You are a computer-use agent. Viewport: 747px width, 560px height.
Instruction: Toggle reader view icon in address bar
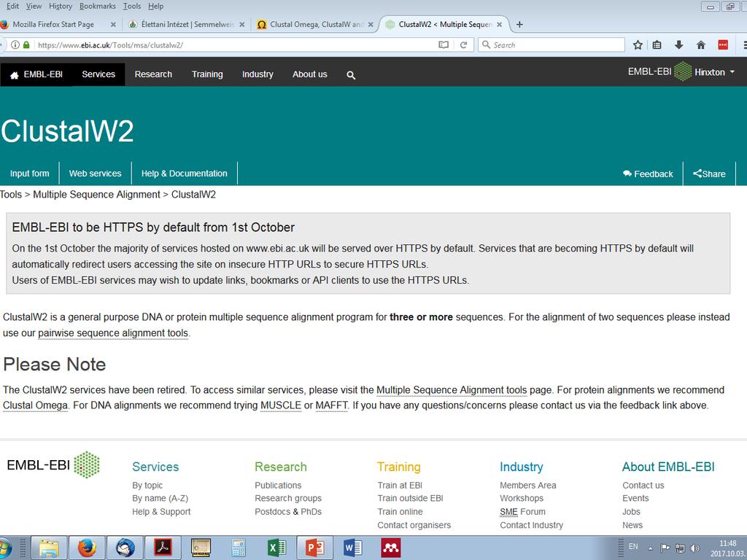point(444,44)
